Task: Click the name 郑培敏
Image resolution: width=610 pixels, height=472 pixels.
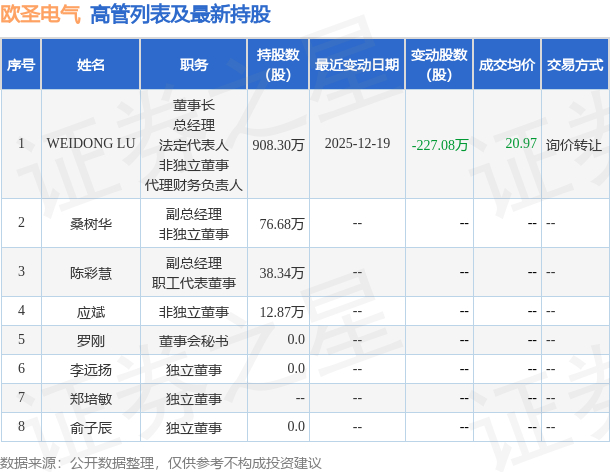Action: pyautogui.click(x=91, y=399)
